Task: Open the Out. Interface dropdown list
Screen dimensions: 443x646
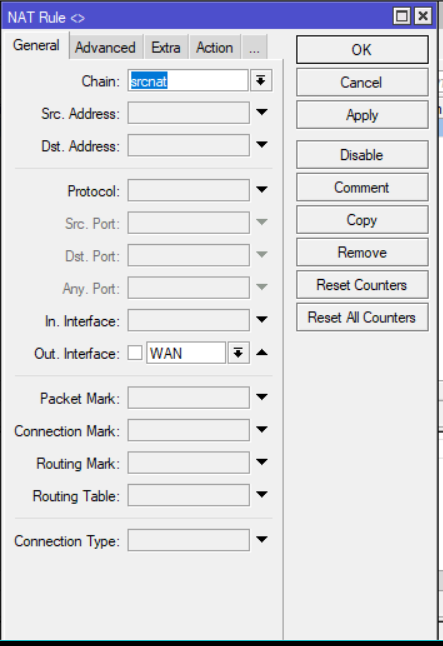Action: [x=238, y=353]
